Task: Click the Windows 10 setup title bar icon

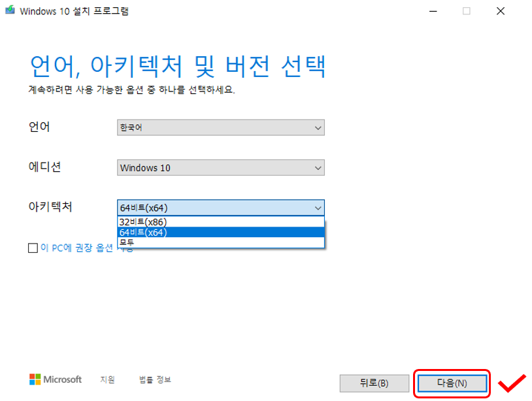Action: [10, 10]
